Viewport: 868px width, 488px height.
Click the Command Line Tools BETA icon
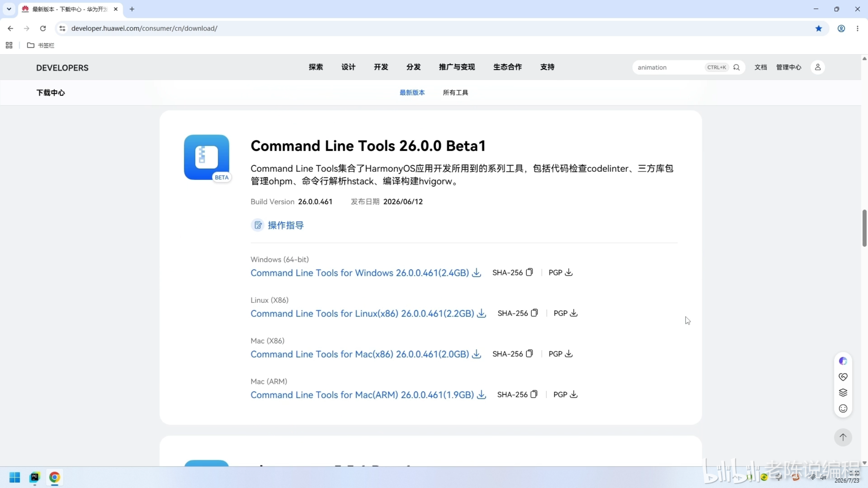pos(207,158)
